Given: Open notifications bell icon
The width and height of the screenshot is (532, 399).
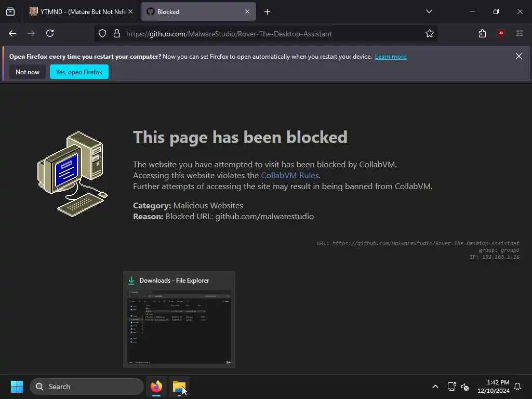Looking at the screenshot, I should [x=517, y=387].
